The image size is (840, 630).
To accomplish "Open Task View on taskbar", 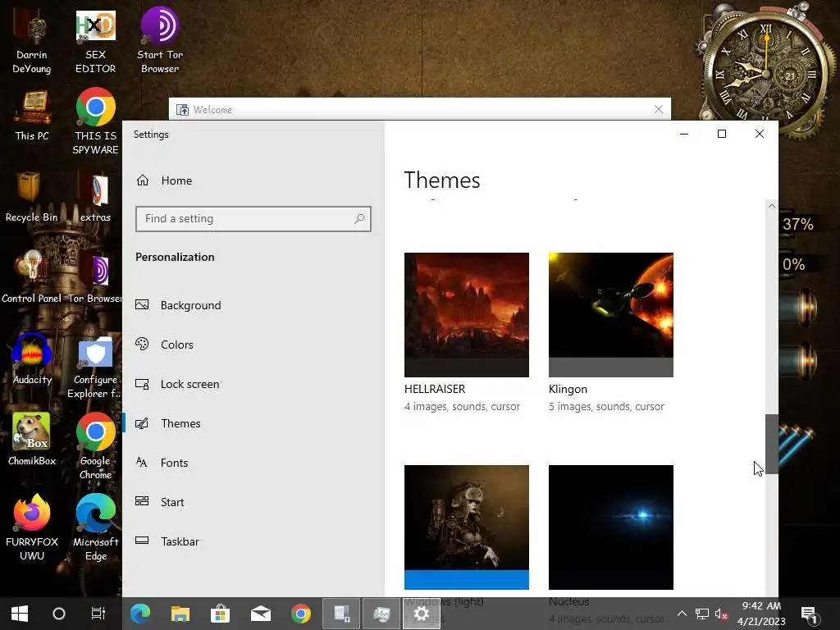I will (x=98, y=614).
